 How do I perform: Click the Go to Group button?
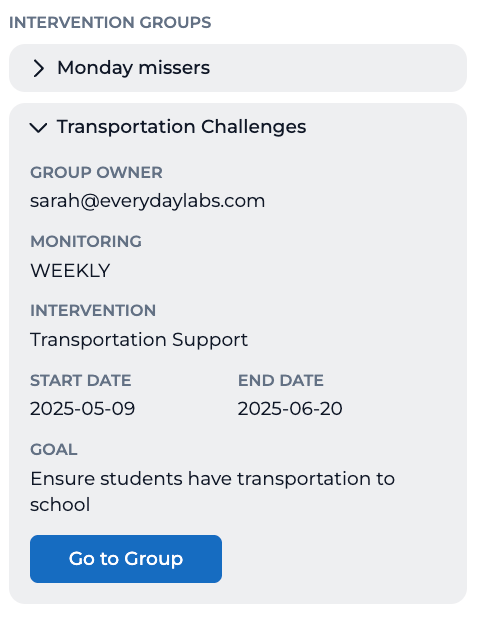pos(126,559)
